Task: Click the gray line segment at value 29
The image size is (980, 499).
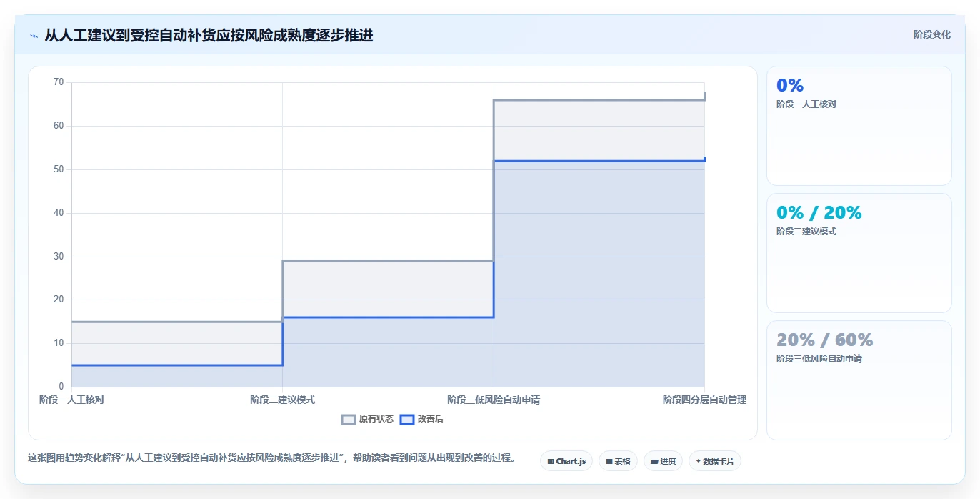Action: 388,261
